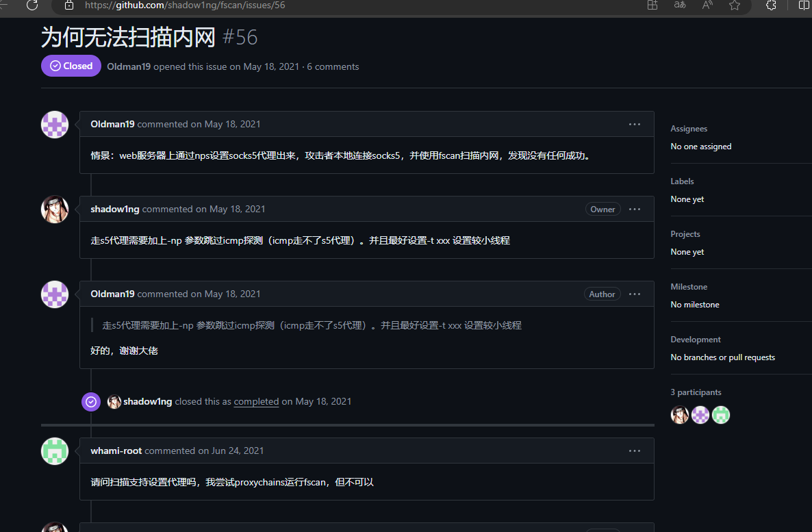Reload the page with browser refresh icon
The image size is (812, 532).
pos(32,5)
